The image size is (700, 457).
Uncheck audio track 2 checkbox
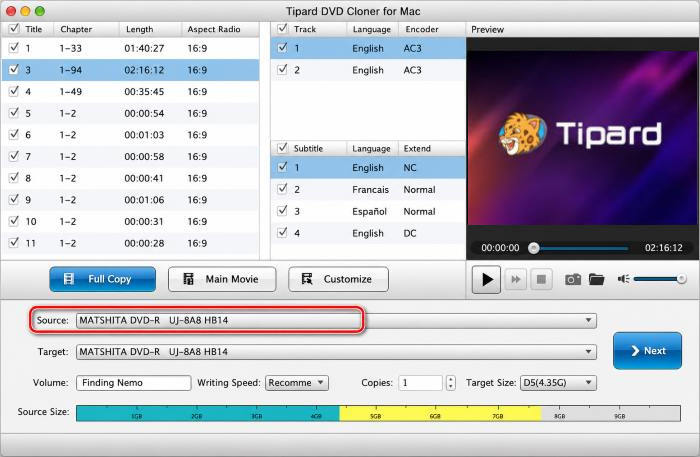point(282,69)
